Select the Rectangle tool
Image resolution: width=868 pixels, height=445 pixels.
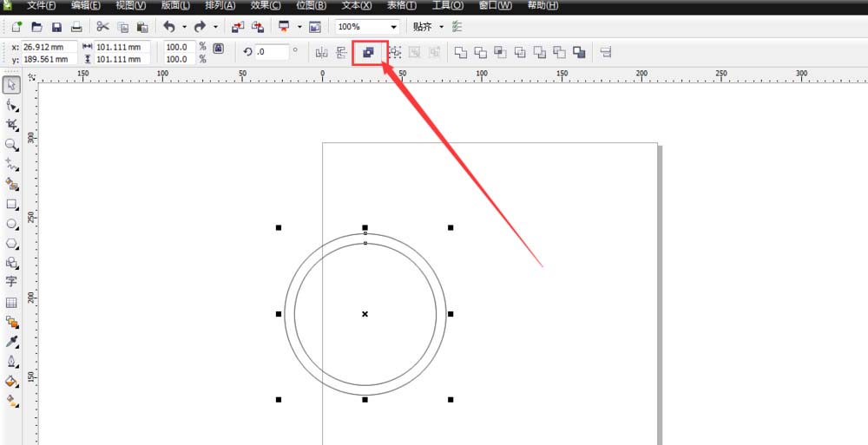point(12,204)
